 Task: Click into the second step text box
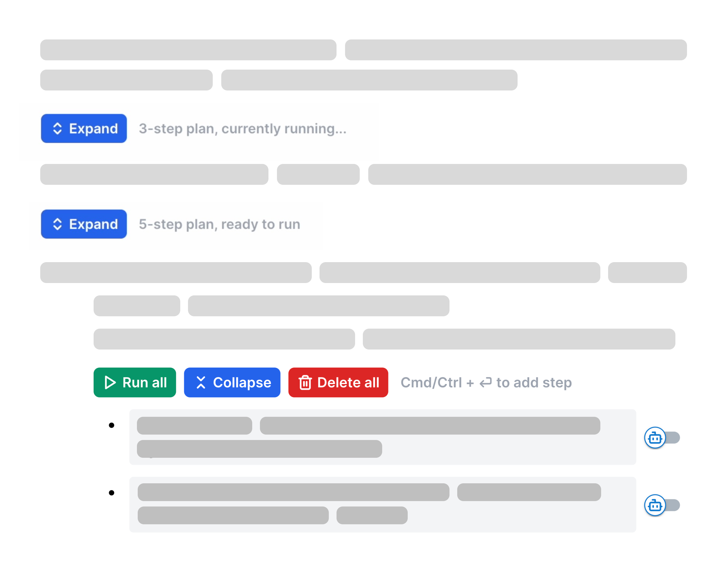[x=382, y=504]
